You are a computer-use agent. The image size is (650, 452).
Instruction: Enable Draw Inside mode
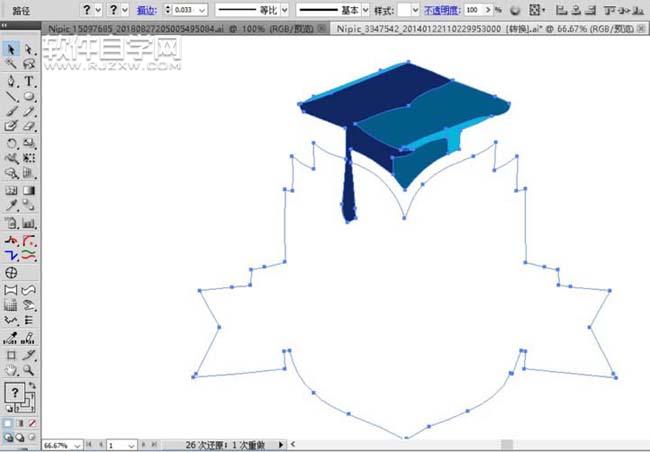tap(32, 437)
